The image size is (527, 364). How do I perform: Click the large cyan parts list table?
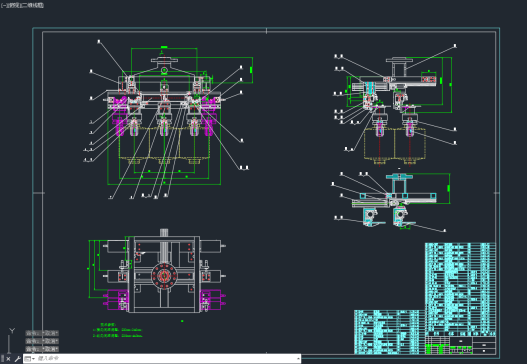(x=460, y=288)
